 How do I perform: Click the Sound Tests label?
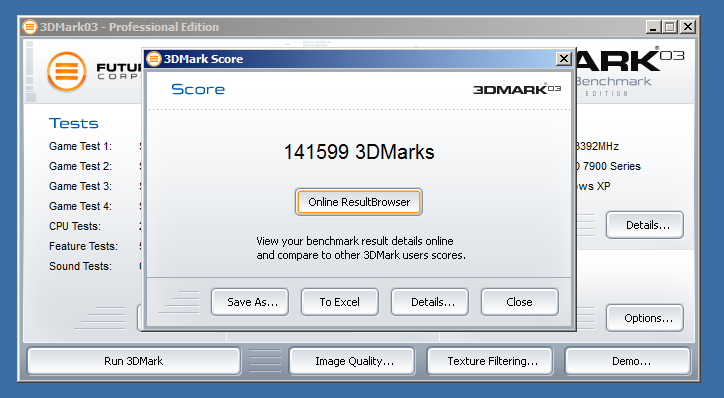pyautogui.click(x=80, y=266)
